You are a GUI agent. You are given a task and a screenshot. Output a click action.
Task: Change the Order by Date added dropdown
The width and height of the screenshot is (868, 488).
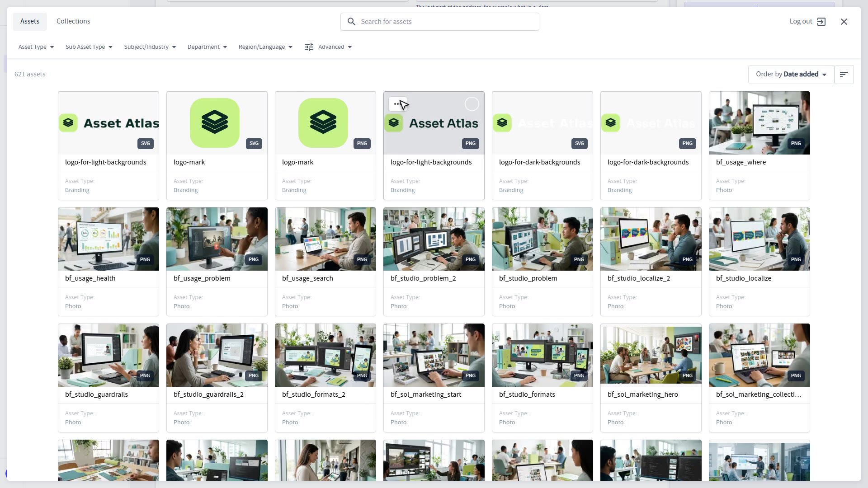coord(791,75)
